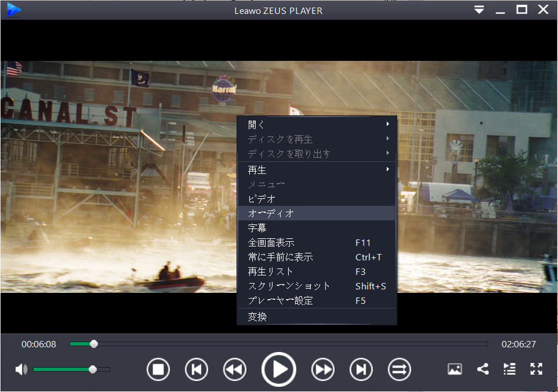558x392 pixels.
Task: Open the 再生 submenu entry
Action: pyautogui.click(x=317, y=170)
